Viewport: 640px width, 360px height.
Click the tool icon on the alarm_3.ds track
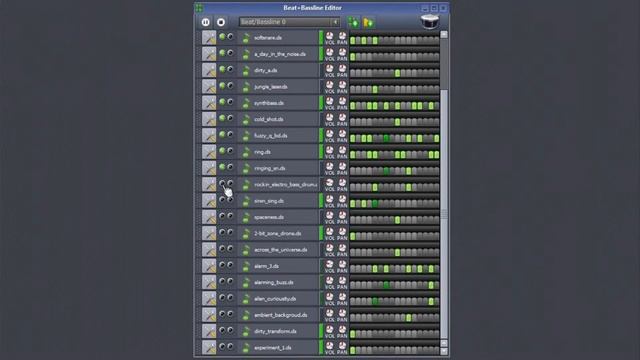point(209,266)
